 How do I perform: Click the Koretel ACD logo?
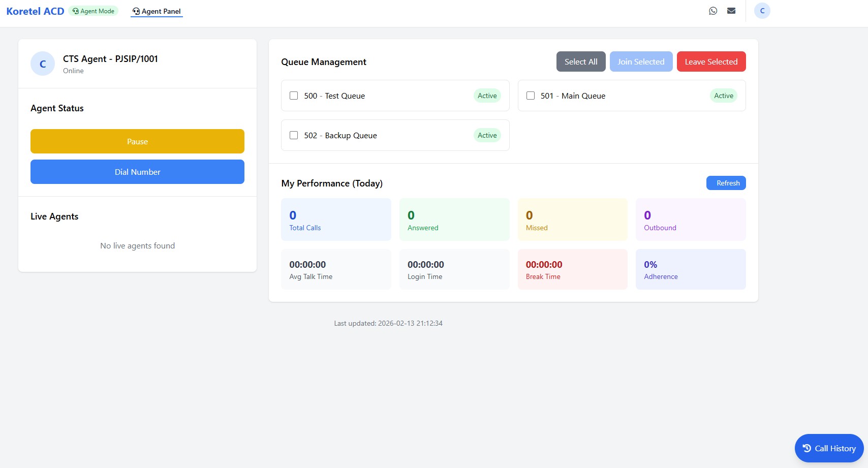[35, 11]
